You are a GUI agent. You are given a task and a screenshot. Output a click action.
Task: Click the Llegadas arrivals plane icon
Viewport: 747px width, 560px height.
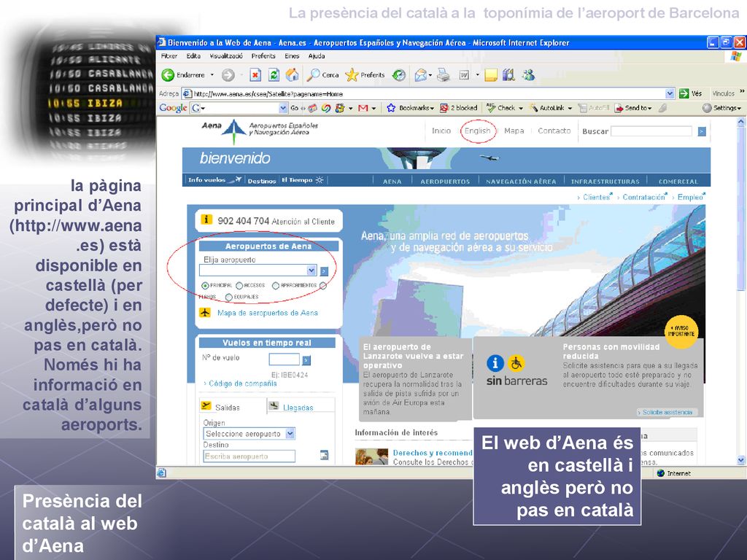274,405
